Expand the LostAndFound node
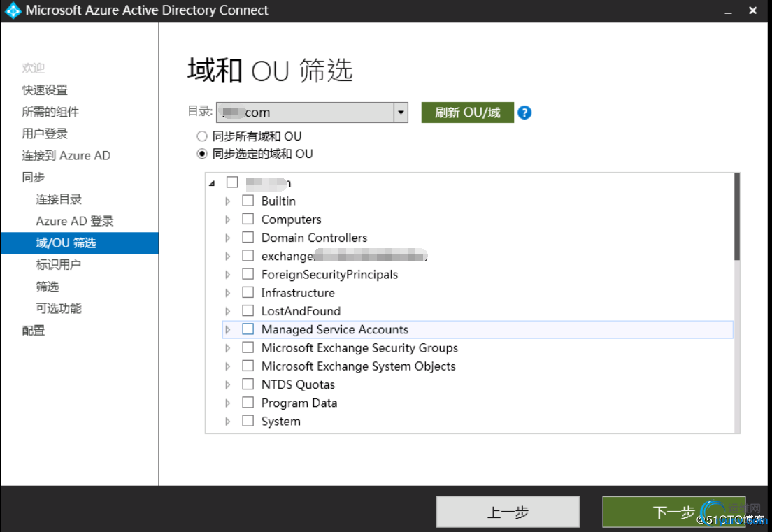Viewport: 772px width, 532px height. click(x=227, y=312)
